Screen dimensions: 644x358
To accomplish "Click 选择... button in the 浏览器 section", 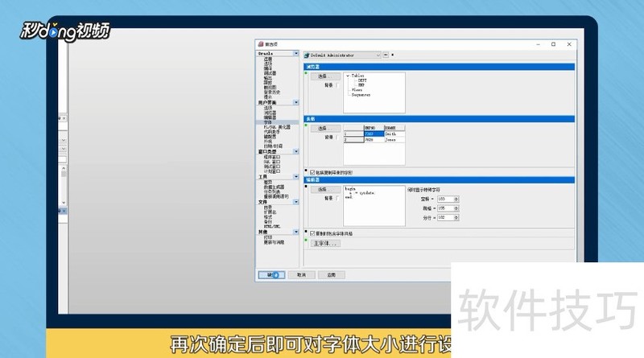I will (x=325, y=76).
